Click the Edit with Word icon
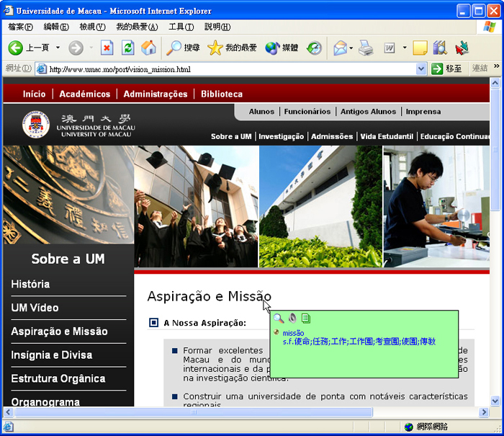504x436 pixels. (x=390, y=48)
